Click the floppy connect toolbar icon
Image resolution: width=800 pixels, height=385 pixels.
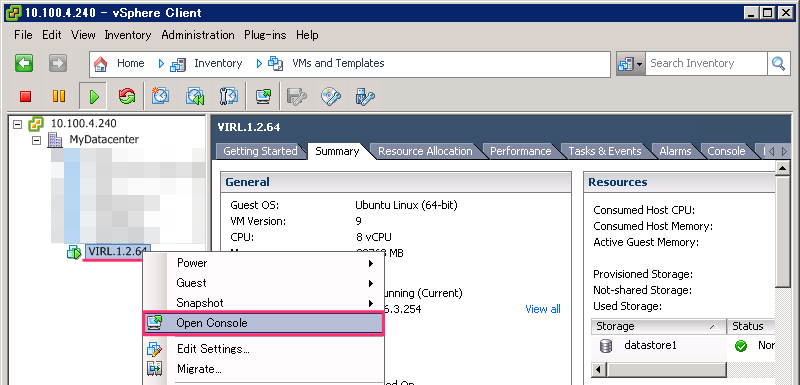pyautogui.click(x=296, y=96)
